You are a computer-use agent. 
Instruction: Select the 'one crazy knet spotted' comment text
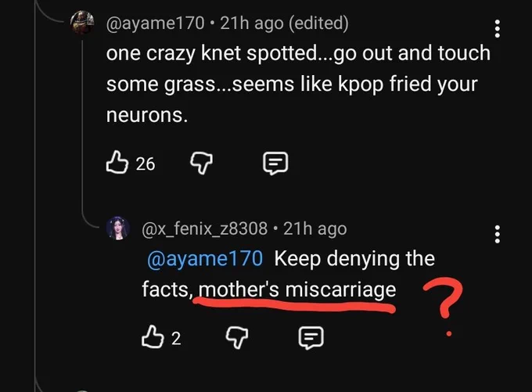pos(298,84)
